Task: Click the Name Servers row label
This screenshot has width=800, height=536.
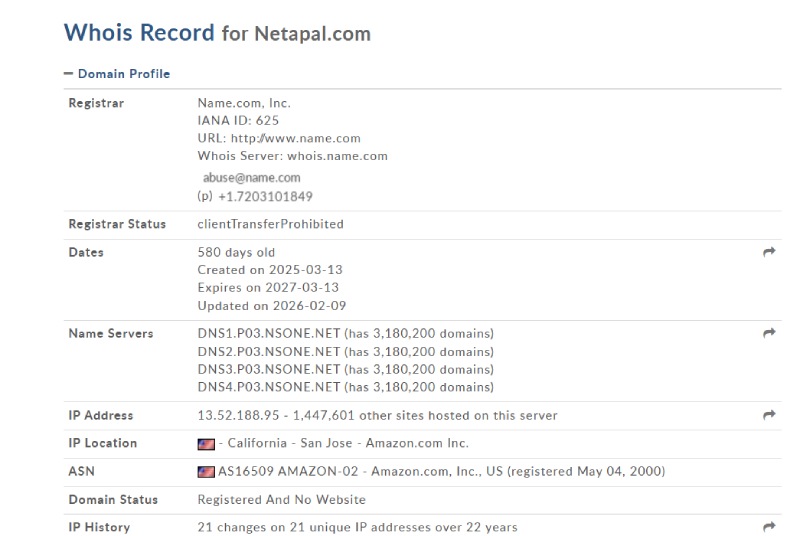Action: point(111,334)
